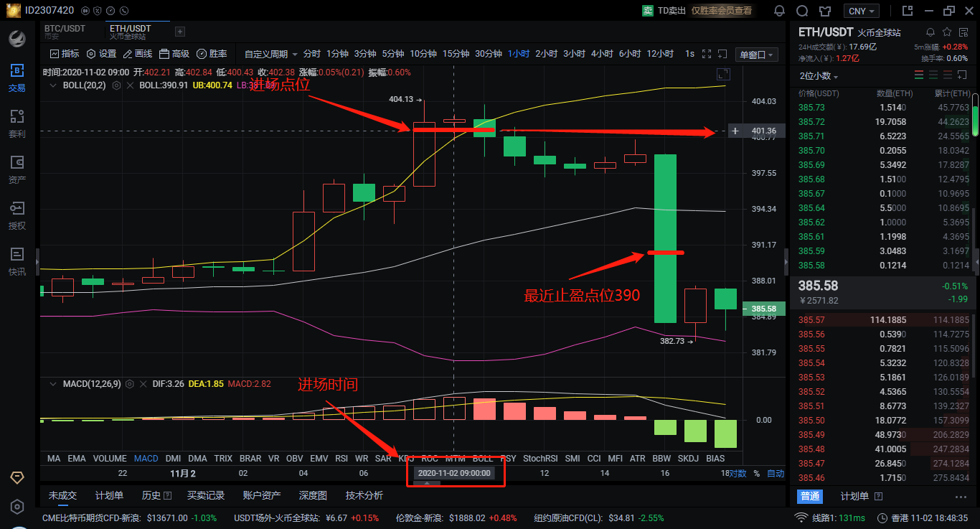Viewport: 980px width, 529px height.
Task: Select the BIAS indicator
Action: 715,458
